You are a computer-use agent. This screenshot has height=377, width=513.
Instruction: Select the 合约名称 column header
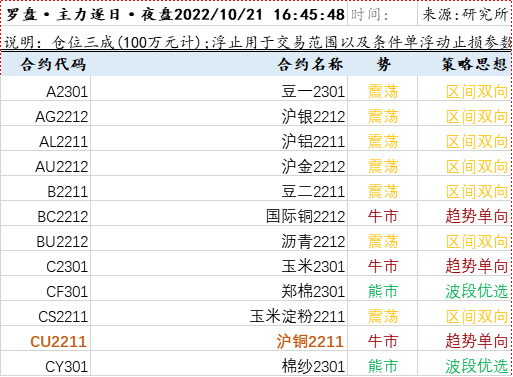click(311, 64)
